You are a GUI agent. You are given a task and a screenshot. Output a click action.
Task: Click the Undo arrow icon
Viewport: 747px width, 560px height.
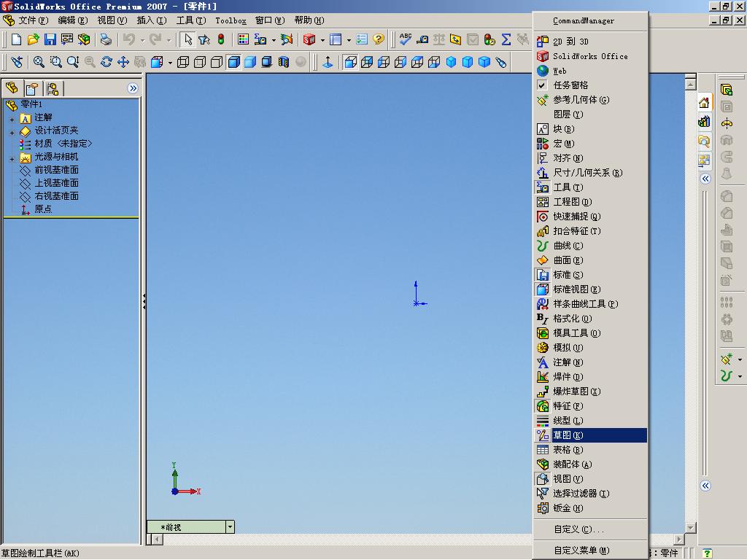128,39
